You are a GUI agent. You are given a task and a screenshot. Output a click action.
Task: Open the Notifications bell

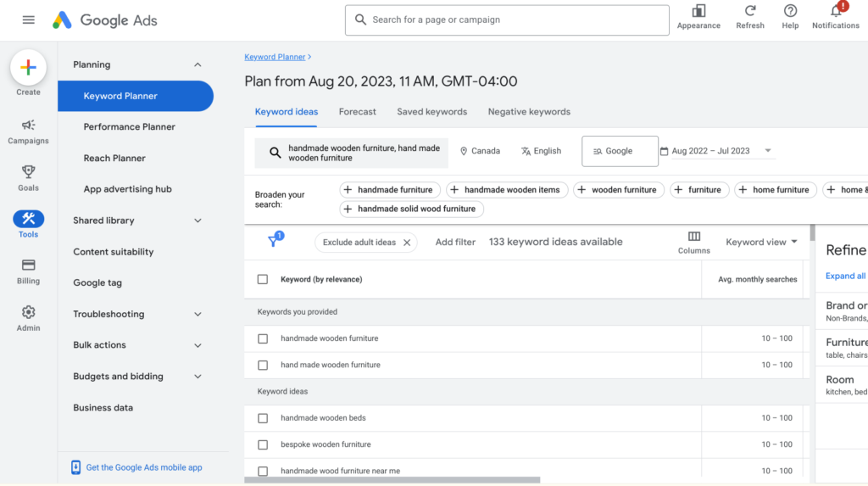click(836, 10)
